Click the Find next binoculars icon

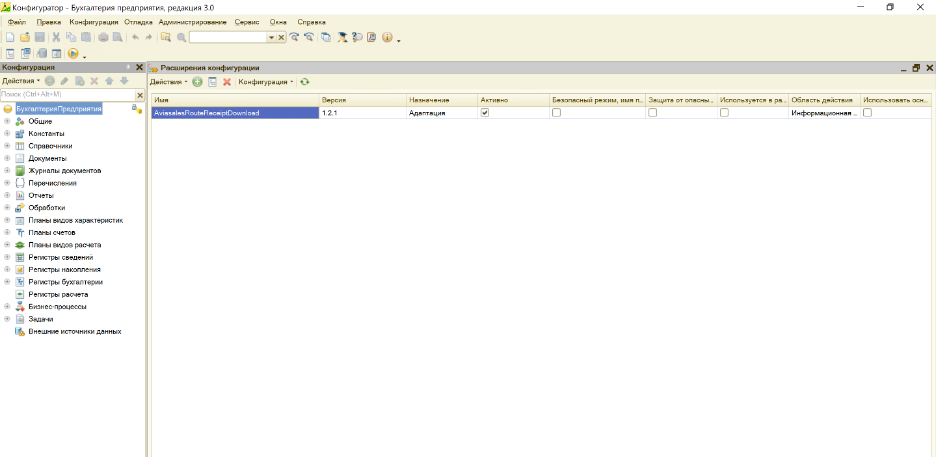click(294, 37)
